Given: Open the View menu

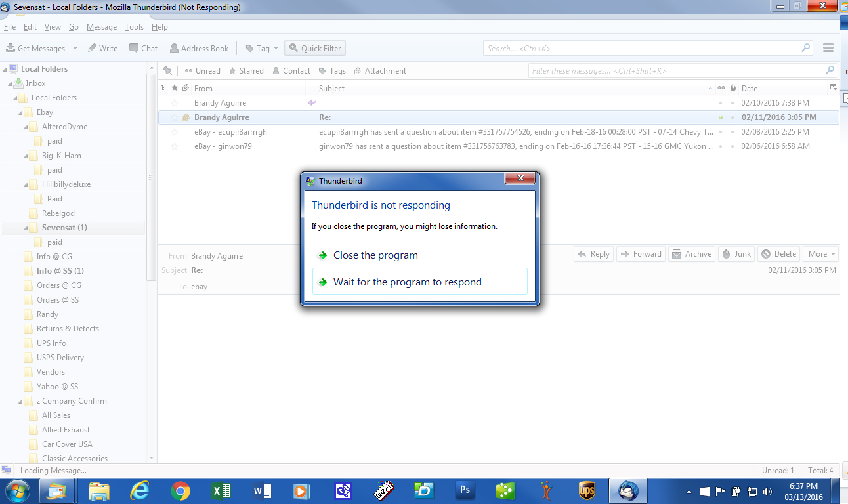Looking at the screenshot, I should click(53, 27).
